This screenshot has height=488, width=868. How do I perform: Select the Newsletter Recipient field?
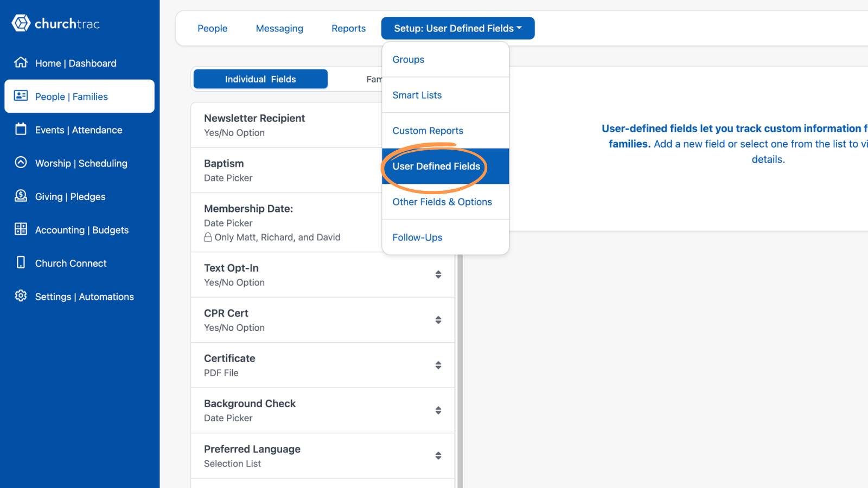[x=286, y=125]
